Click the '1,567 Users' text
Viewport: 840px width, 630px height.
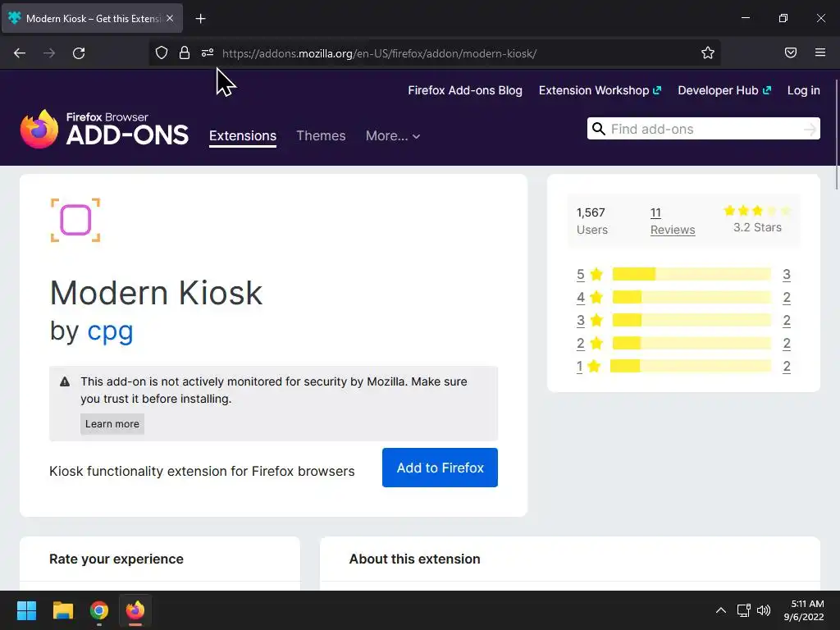point(592,221)
